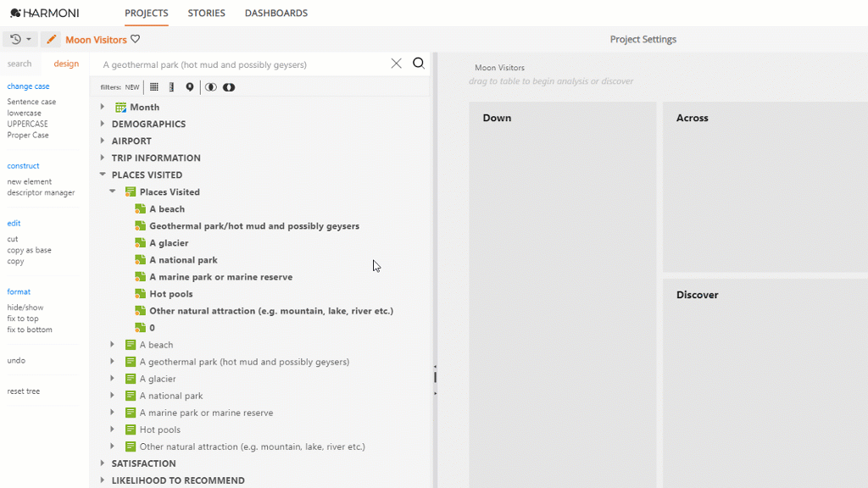
Task: Open the descriptor manager
Action: (x=41, y=192)
